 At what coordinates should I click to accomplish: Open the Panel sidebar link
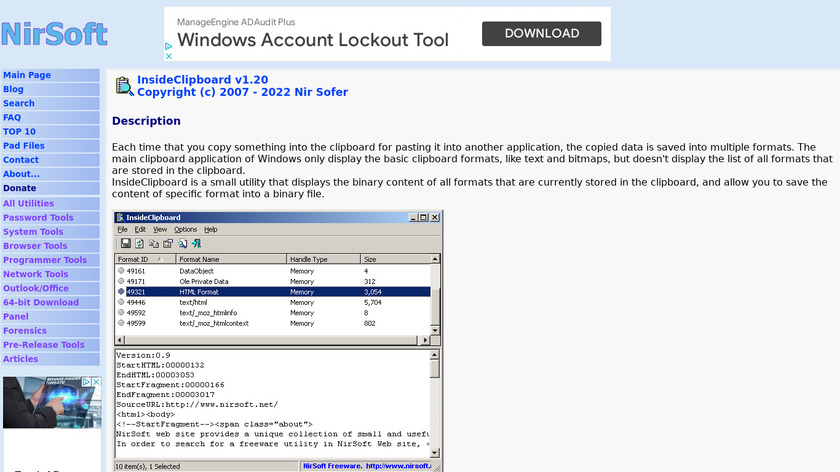(16, 317)
